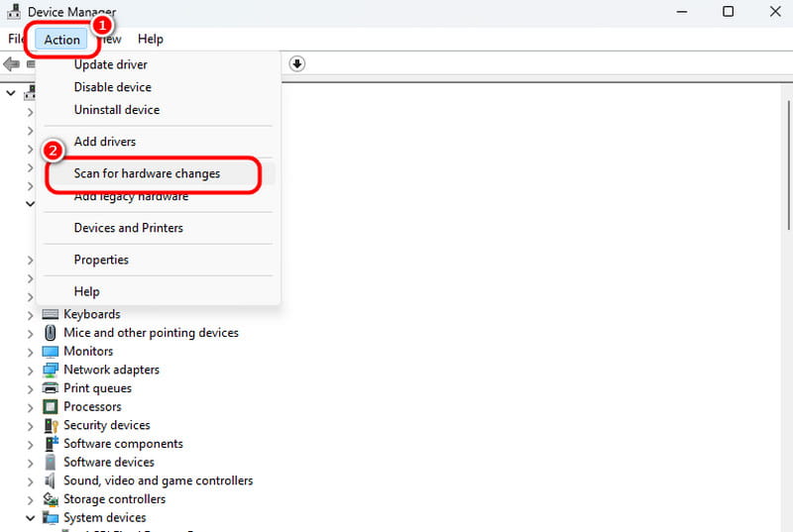
Task: Open the Help menu in menu bar
Action: tap(151, 39)
